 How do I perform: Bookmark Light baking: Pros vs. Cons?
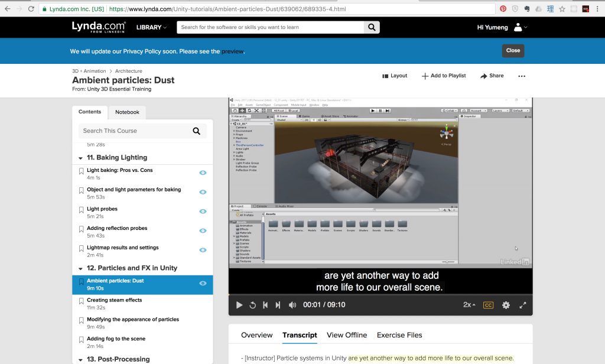(81, 171)
